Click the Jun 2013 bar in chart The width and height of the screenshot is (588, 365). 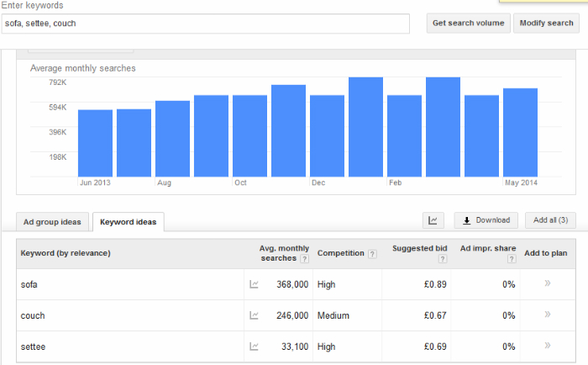coord(95,143)
